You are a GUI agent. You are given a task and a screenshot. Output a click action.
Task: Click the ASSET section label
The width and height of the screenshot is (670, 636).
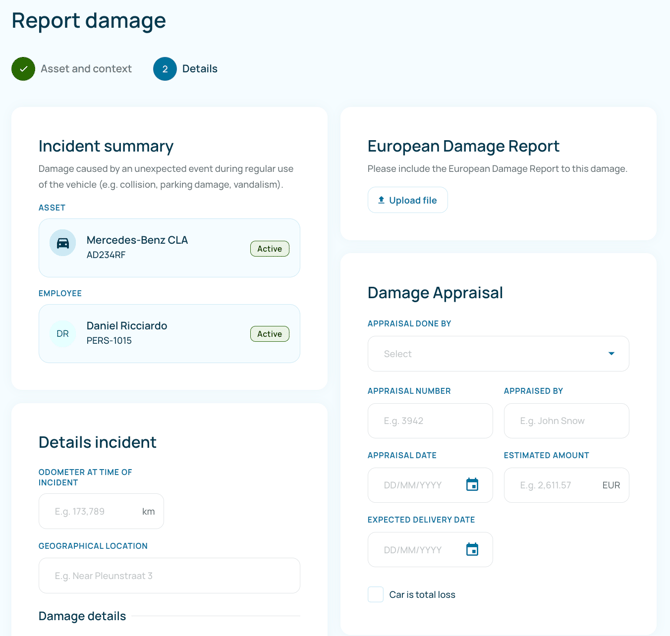[x=52, y=208]
